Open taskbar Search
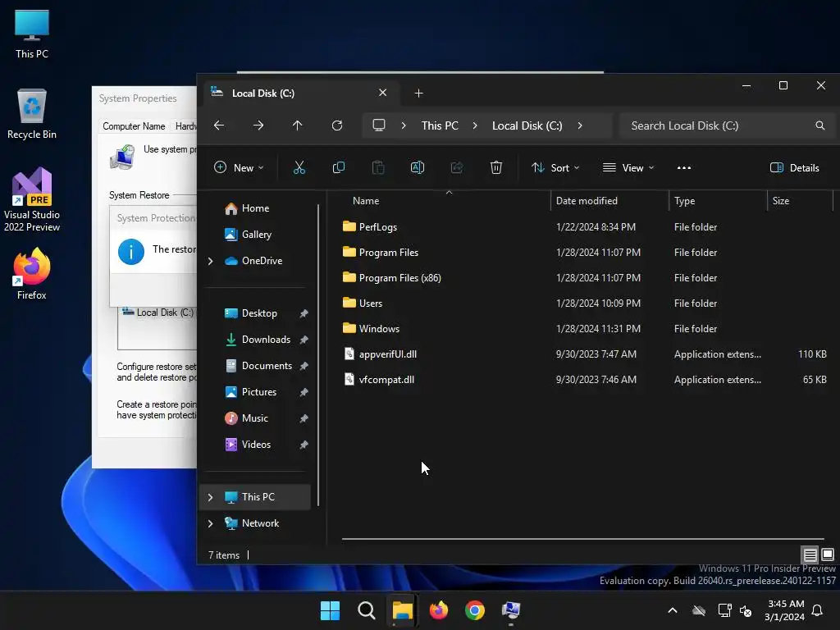840x630 pixels. pos(367,610)
